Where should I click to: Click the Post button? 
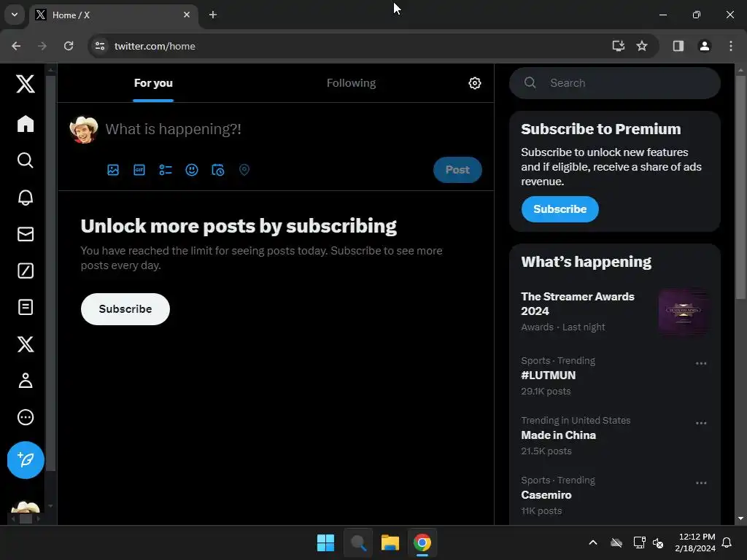(457, 170)
